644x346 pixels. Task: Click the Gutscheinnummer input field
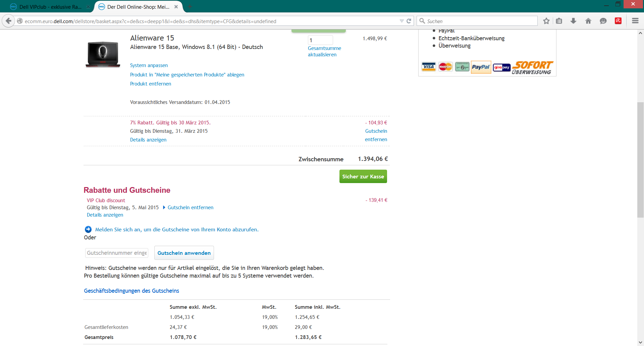click(x=117, y=253)
